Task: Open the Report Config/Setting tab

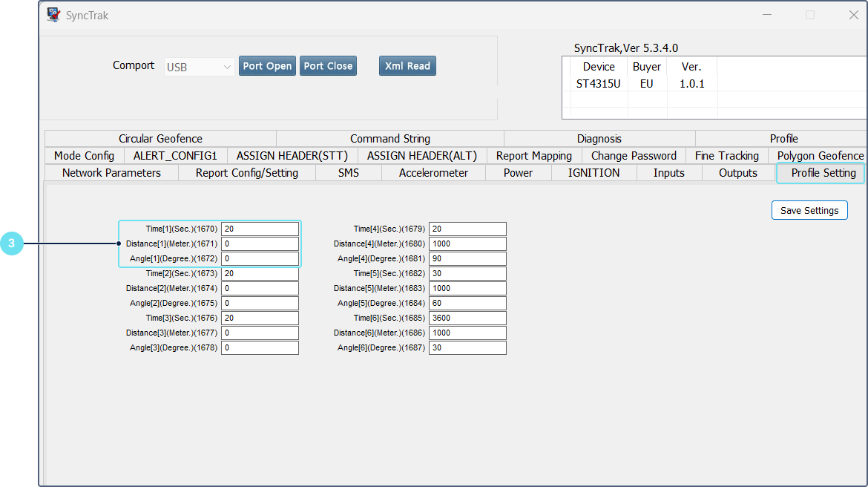Action: 247,173
